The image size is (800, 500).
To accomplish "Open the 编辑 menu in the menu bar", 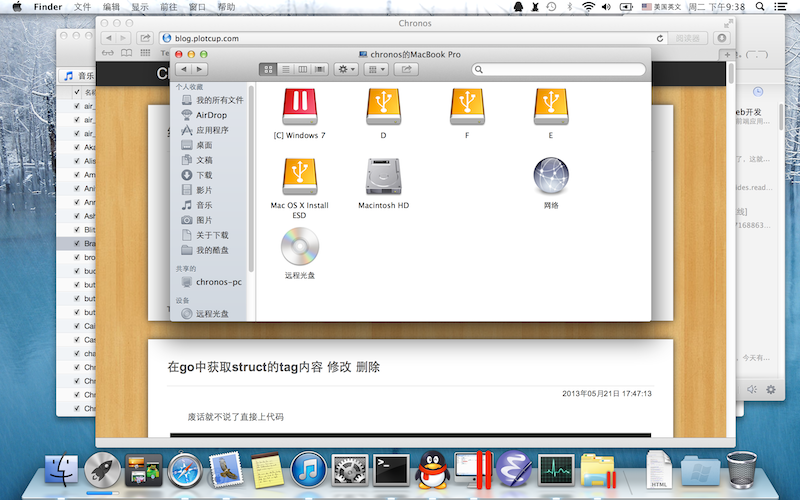I will pyautogui.click(x=110, y=7).
